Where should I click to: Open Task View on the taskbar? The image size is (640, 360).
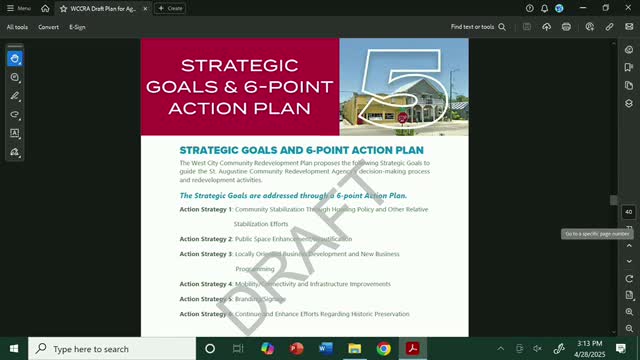click(238, 349)
